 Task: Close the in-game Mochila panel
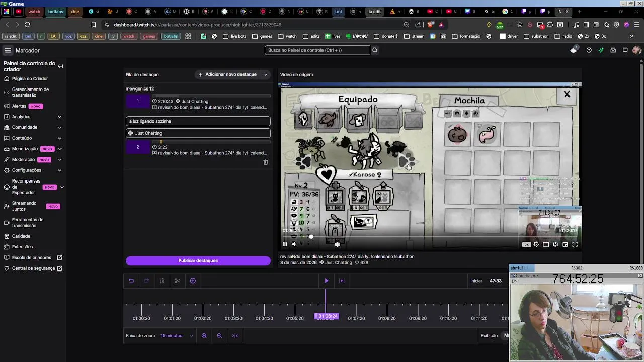pos(567,95)
